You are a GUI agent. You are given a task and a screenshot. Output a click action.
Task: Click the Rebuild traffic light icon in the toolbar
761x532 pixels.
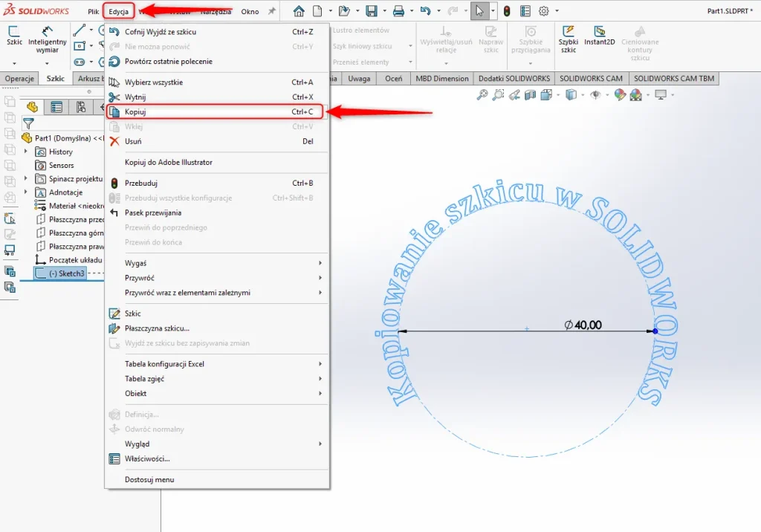click(507, 11)
